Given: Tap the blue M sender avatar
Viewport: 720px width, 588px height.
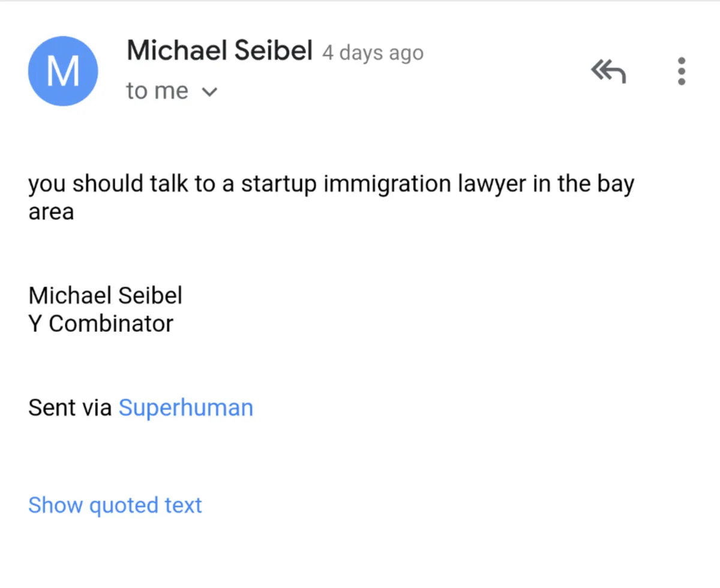Looking at the screenshot, I should [63, 71].
